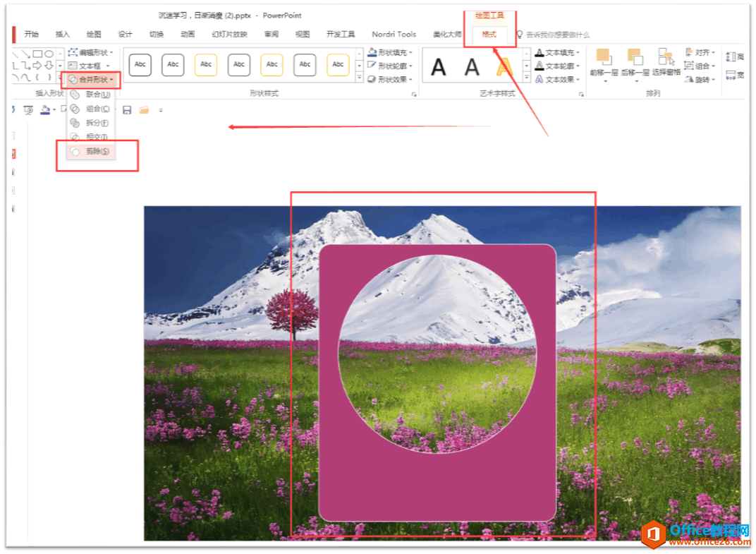Image resolution: width=756 pixels, height=554 pixels.
Task: Select the elbow arrow connector shape
Action: pyautogui.click(x=26, y=65)
